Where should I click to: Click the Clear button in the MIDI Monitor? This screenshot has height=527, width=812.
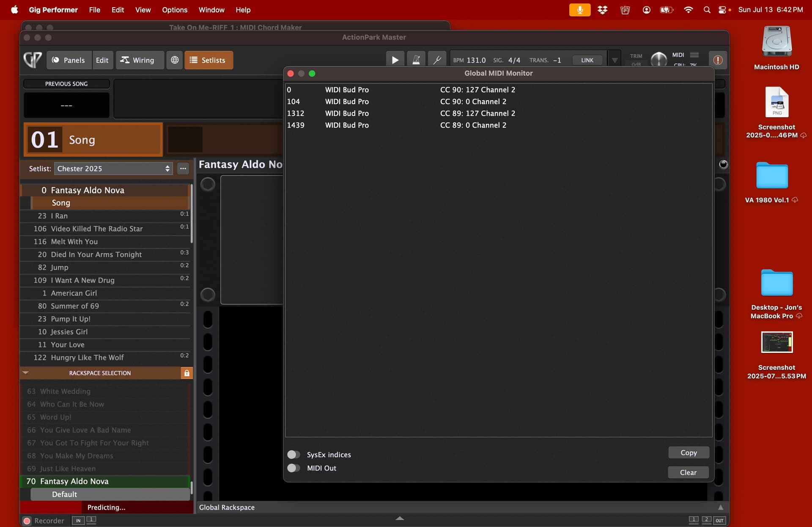pyautogui.click(x=688, y=472)
